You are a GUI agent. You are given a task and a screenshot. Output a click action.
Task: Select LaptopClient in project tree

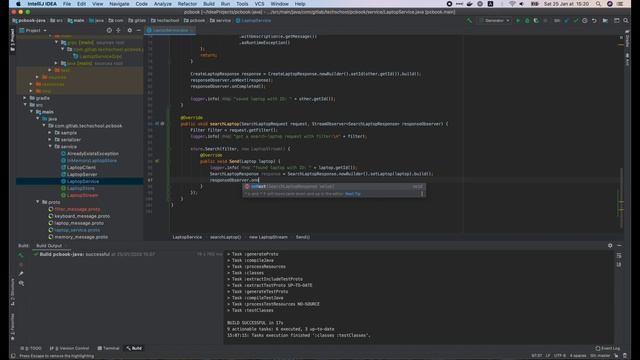(x=81, y=167)
